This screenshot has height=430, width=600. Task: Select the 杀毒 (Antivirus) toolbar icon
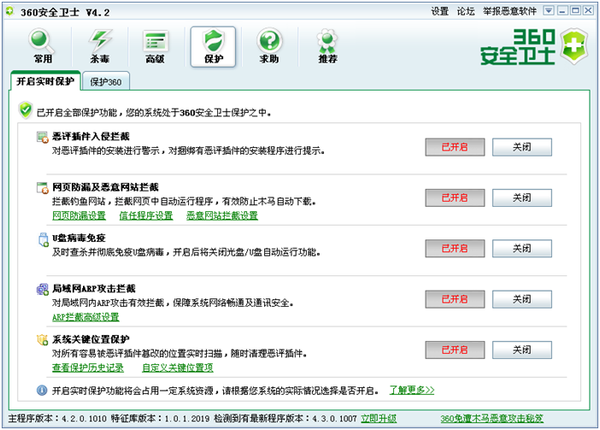coord(100,46)
